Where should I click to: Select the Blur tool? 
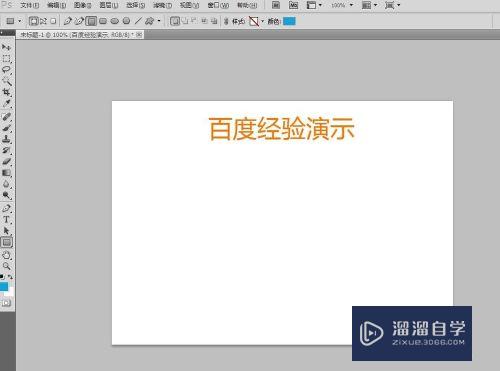point(6,184)
